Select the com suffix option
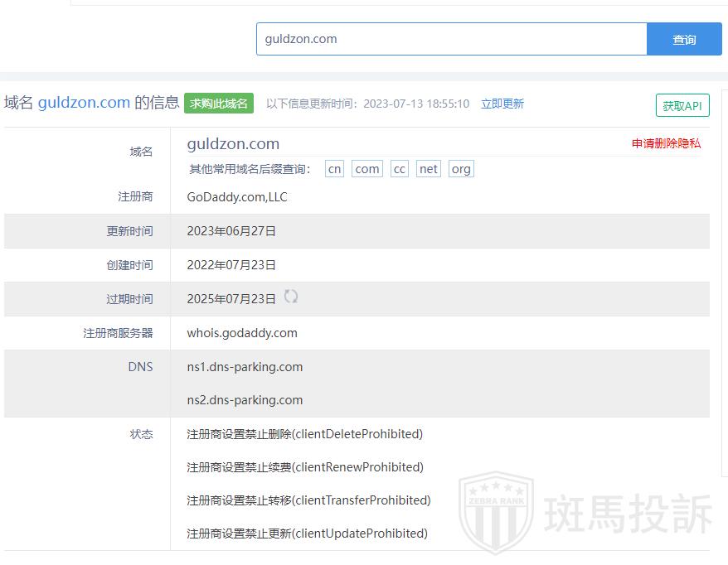Viewport: 728px width, 565px height. (366, 169)
